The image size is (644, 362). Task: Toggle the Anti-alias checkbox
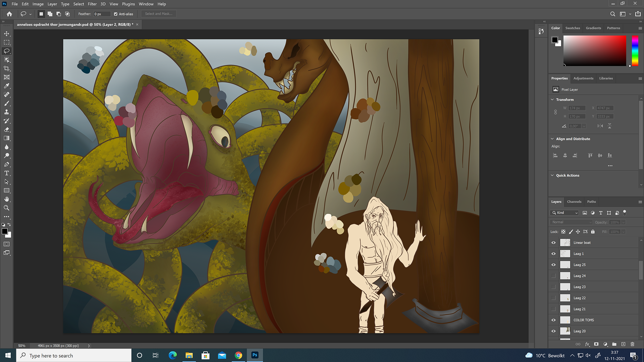coord(116,14)
